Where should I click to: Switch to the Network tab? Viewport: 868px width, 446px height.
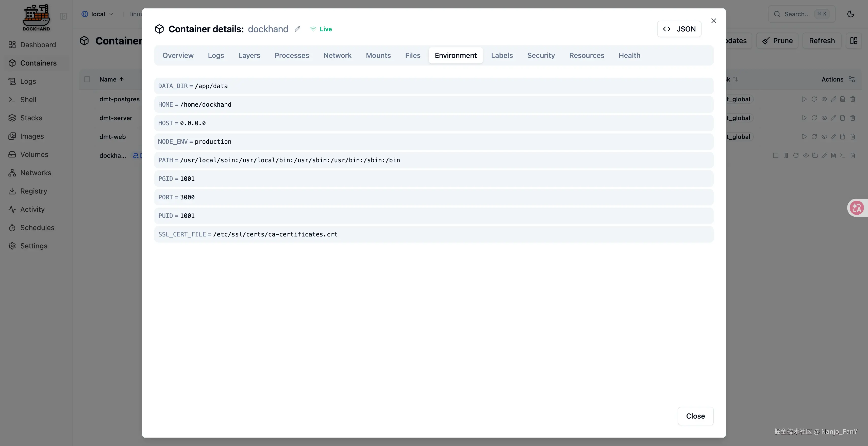click(337, 55)
